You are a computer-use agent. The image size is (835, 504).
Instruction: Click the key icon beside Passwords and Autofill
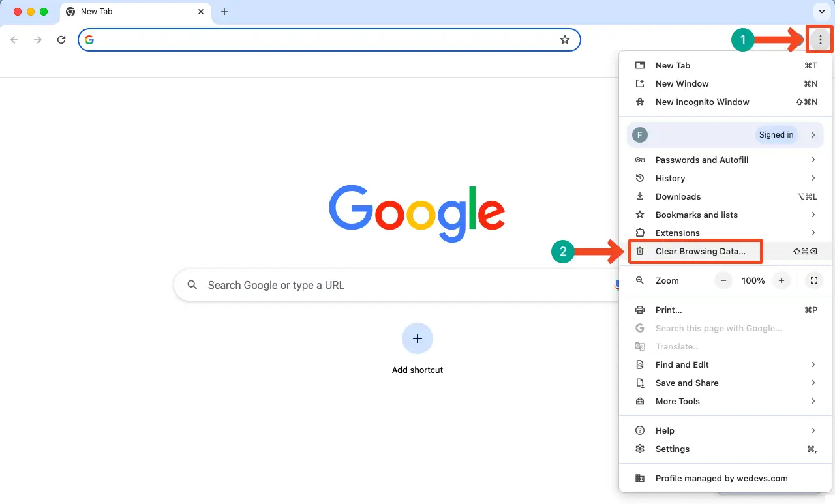pos(640,160)
